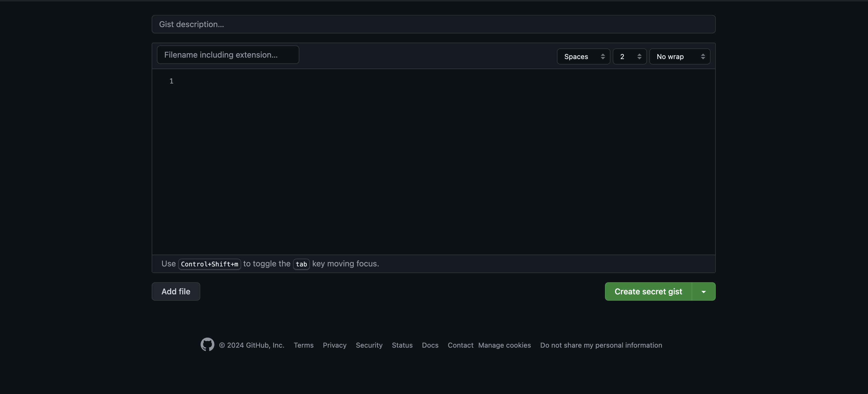Image resolution: width=868 pixels, height=394 pixels.
Task: Open the Terms page link
Action: point(303,345)
